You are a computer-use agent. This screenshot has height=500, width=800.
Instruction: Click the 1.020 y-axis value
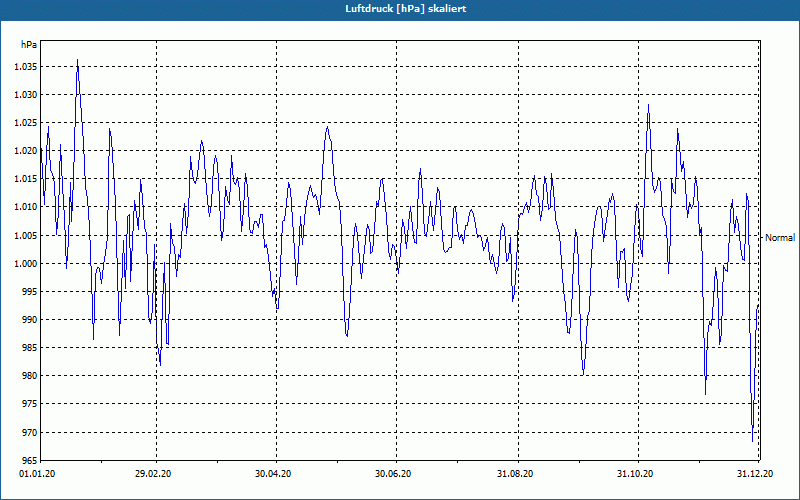[x=26, y=151]
